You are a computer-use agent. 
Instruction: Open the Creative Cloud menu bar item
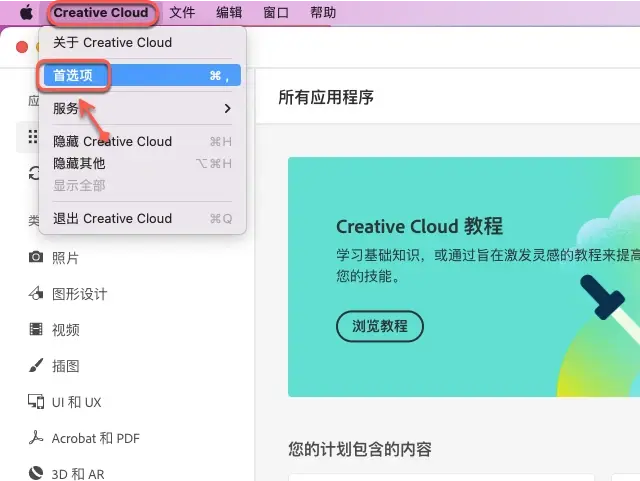coord(101,13)
